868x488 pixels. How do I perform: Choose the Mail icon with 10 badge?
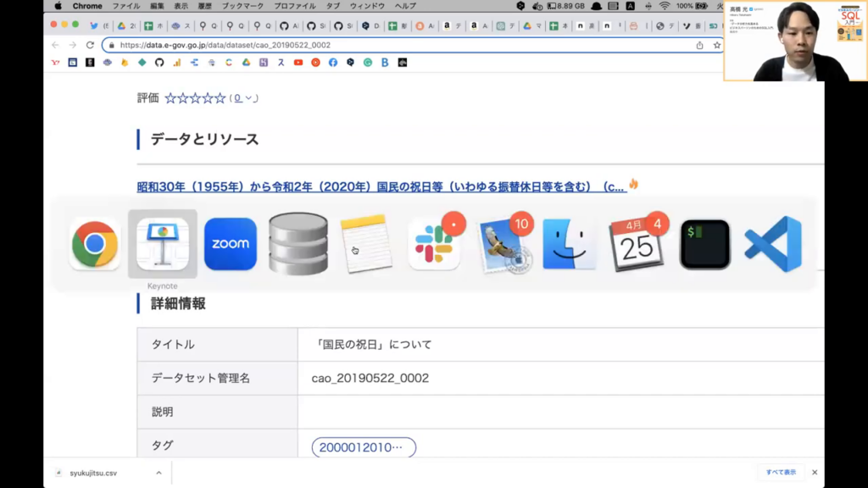pos(502,244)
